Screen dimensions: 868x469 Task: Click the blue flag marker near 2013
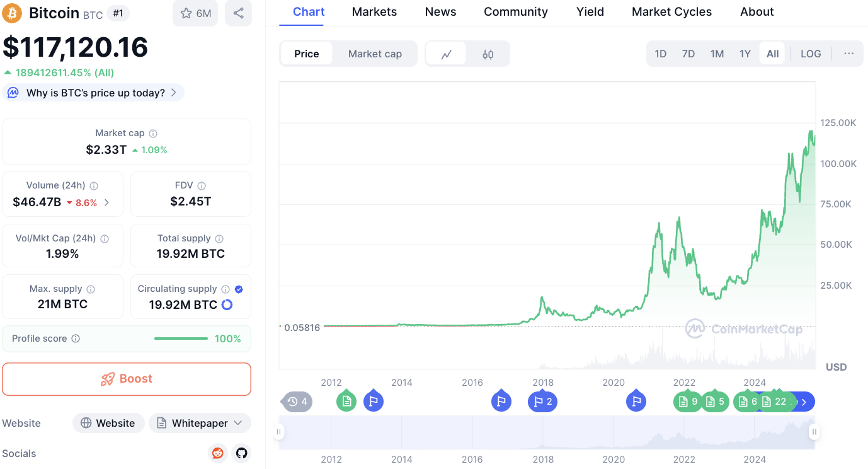374,401
